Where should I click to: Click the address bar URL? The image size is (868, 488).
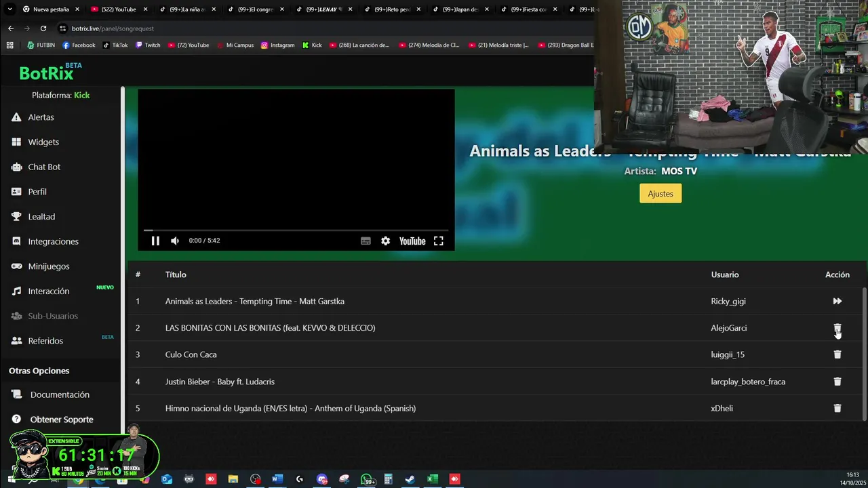pos(113,28)
